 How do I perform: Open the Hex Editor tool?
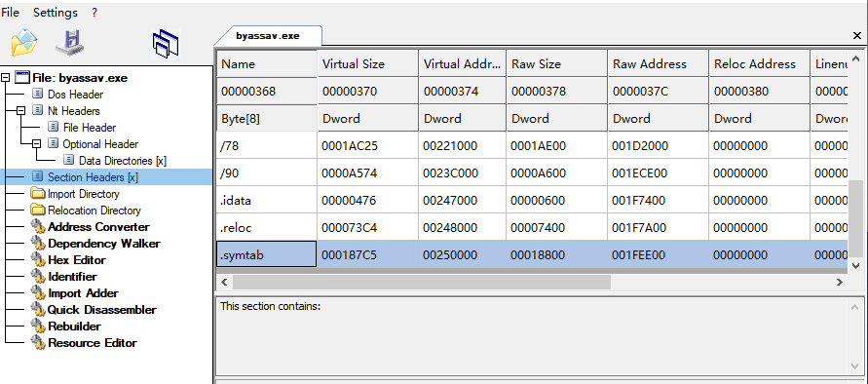(76, 260)
